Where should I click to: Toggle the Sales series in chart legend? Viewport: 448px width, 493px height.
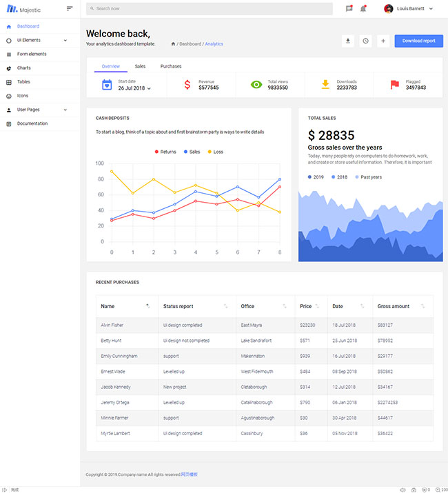[191, 152]
